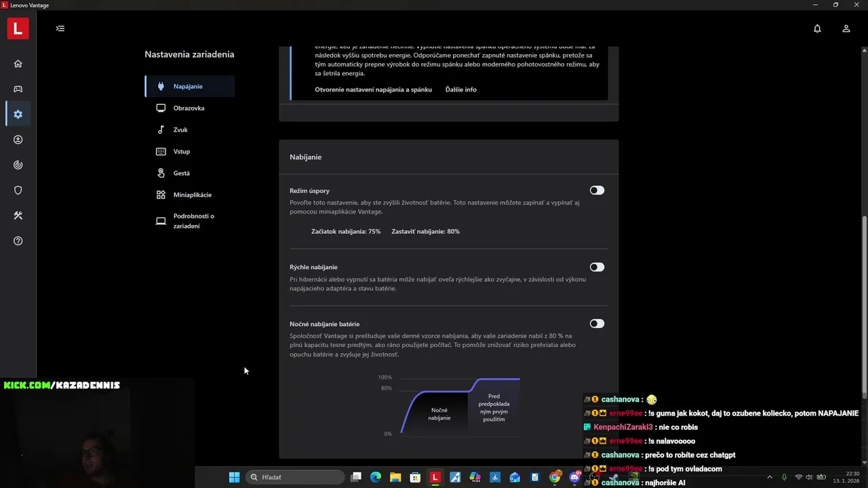Open the Ďalšie info link
Image resolution: width=868 pixels, height=488 pixels.
(x=461, y=89)
